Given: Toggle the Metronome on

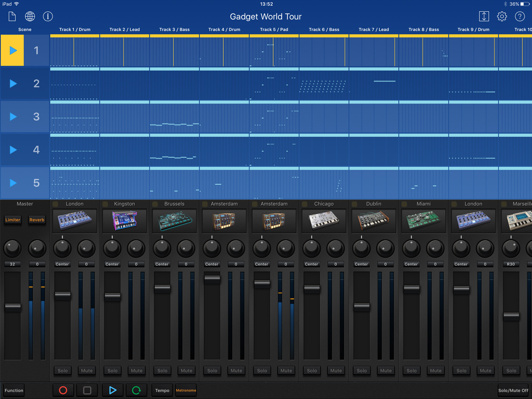Looking at the screenshot, I should (x=186, y=390).
